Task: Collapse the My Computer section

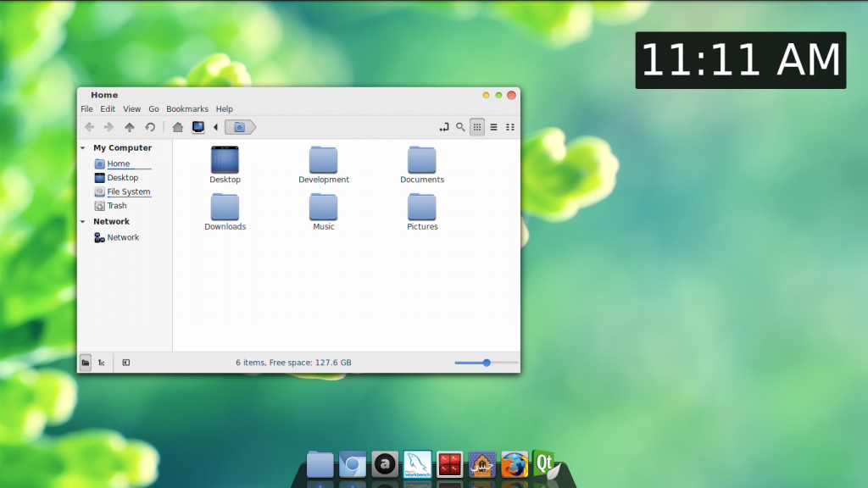Action: tap(83, 148)
